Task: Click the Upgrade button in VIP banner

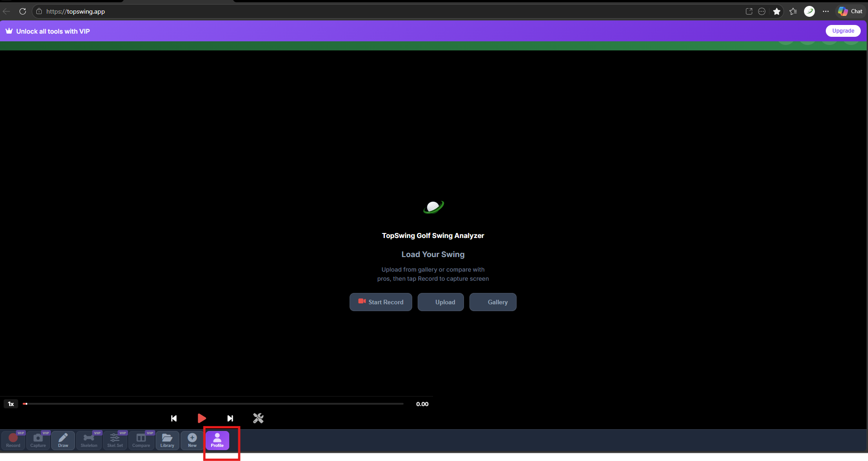Action: pos(843,31)
